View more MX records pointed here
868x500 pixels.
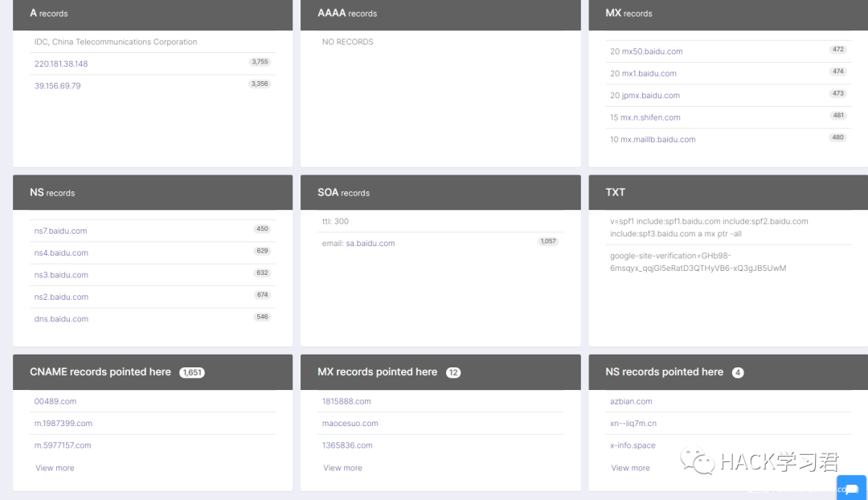coord(342,468)
